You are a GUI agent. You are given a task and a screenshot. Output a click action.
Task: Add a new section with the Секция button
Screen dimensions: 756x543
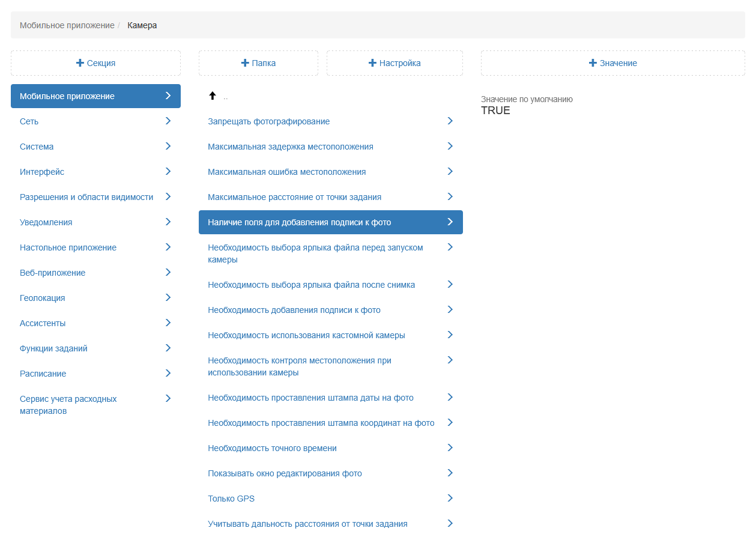[95, 63]
